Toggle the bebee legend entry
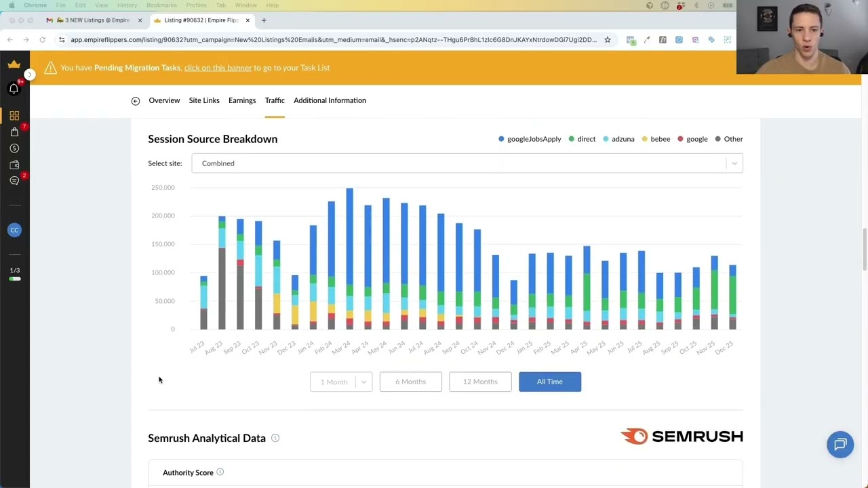The height and width of the screenshot is (488, 868). 656,139
